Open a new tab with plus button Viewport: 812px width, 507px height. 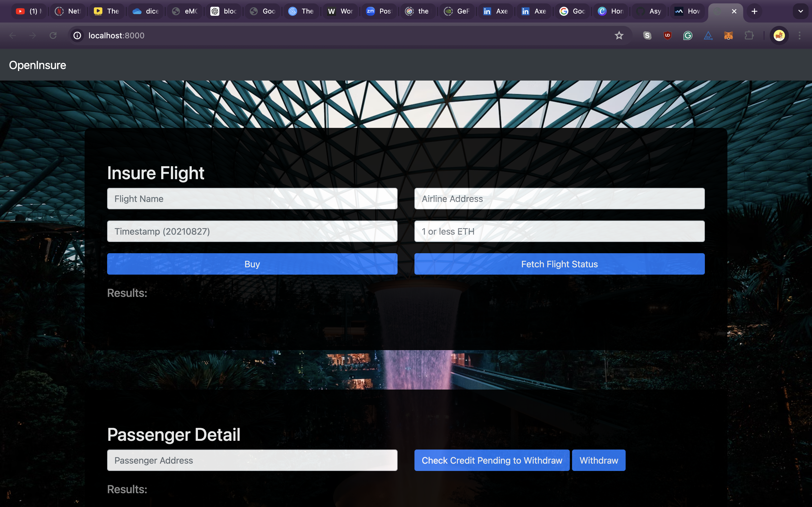pos(754,11)
